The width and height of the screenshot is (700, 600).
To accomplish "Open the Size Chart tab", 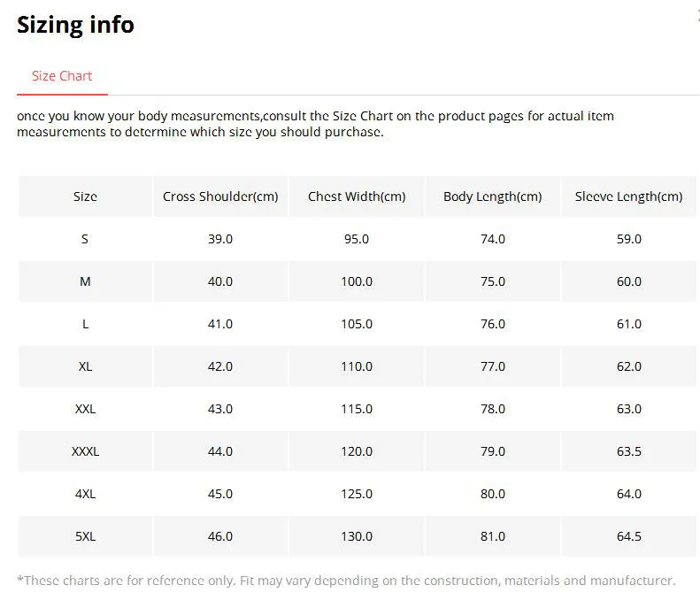I will point(62,76).
